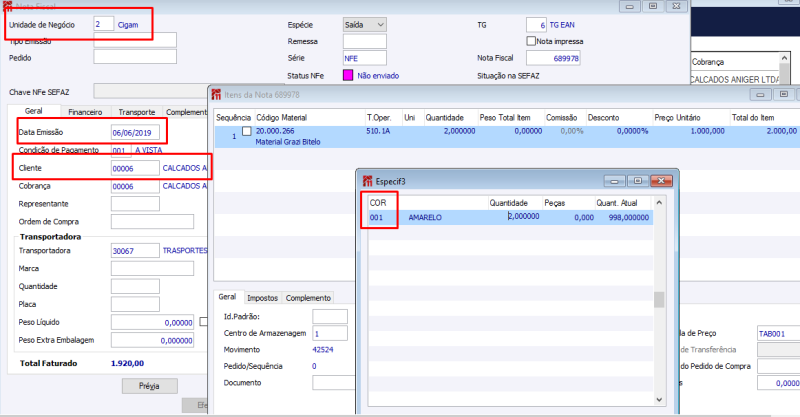This screenshot has width=800, height=417.
Task: Click the COR column header in Especif3
Action: (x=378, y=203)
